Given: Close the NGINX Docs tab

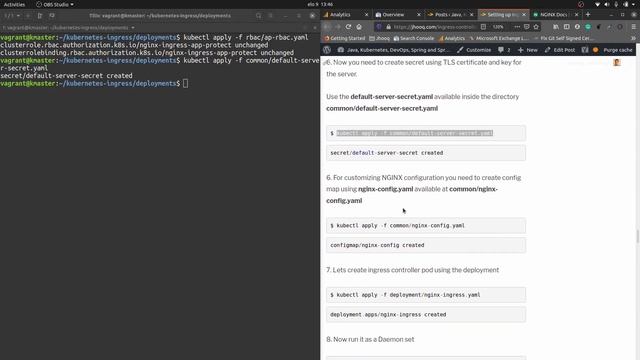Looking at the screenshot, I should [x=576, y=14].
